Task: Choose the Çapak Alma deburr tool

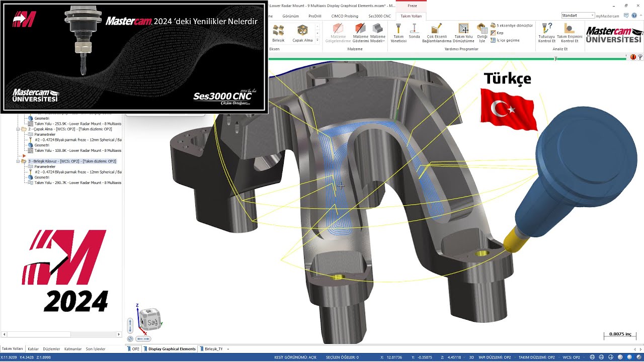Action: pyautogui.click(x=302, y=33)
